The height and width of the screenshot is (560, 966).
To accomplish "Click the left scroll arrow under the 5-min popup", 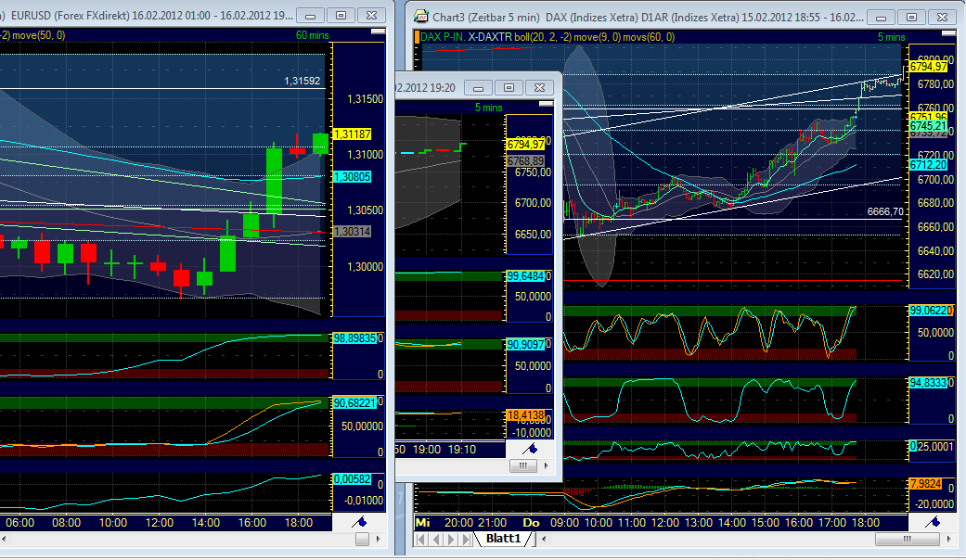I will pyautogui.click(x=545, y=539).
